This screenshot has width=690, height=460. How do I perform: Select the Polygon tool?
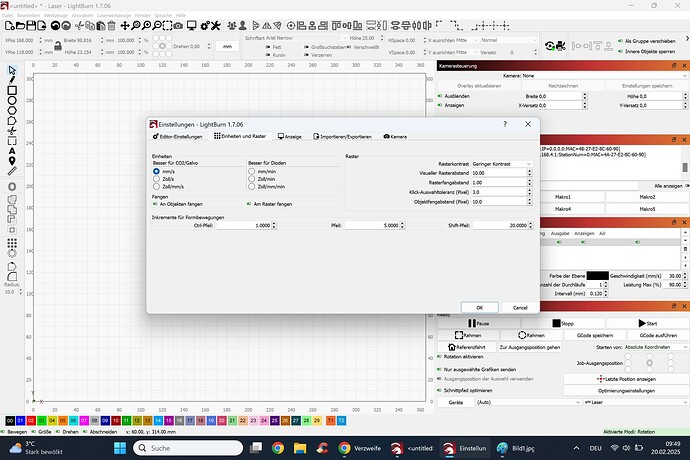coord(12,110)
